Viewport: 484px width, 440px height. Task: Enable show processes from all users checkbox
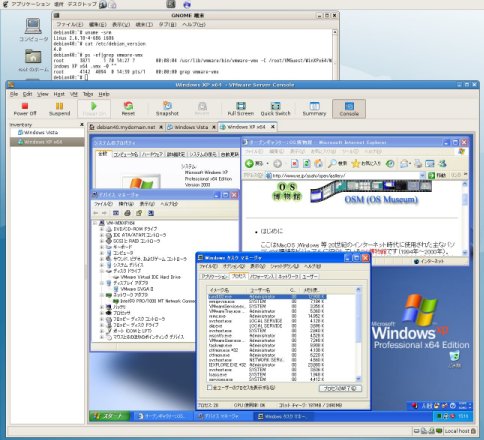tap(209, 387)
